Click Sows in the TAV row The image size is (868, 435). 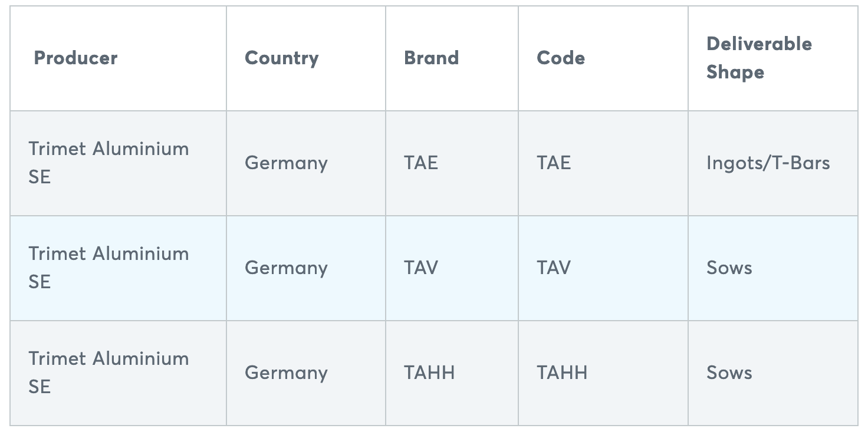(x=729, y=268)
